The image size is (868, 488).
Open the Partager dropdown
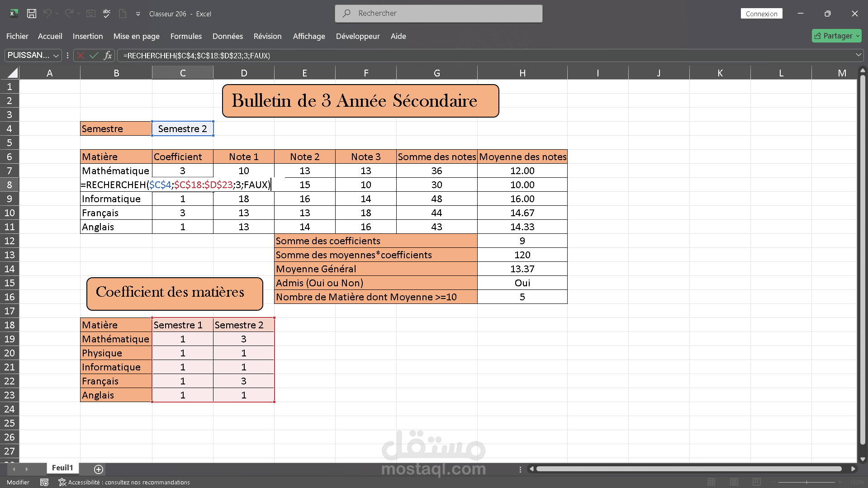[x=858, y=36]
